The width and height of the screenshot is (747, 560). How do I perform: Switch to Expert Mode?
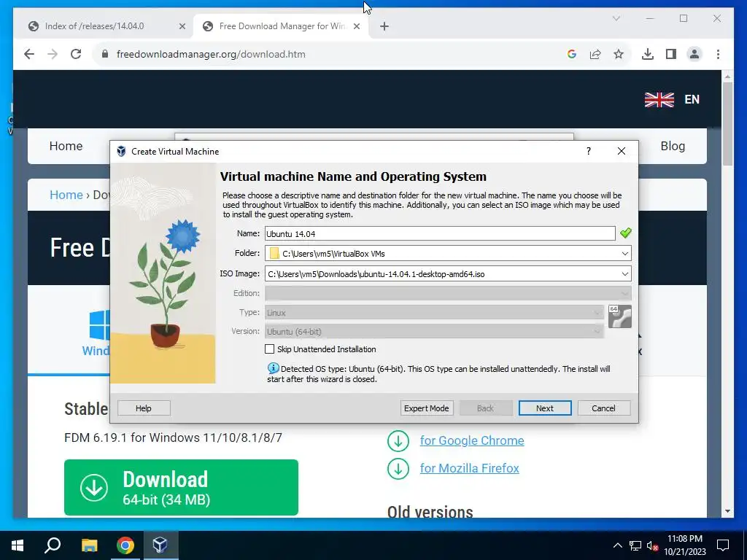tap(426, 408)
